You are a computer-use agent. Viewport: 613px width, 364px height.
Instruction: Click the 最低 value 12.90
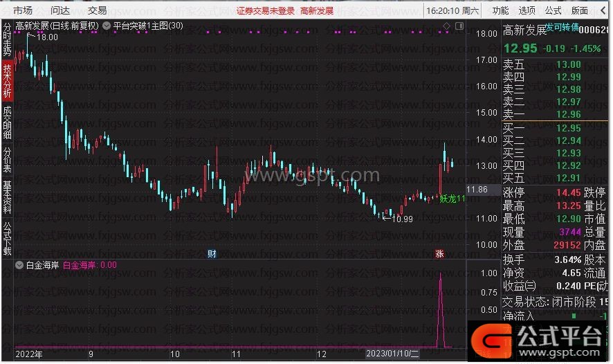[x=569, y=219]
